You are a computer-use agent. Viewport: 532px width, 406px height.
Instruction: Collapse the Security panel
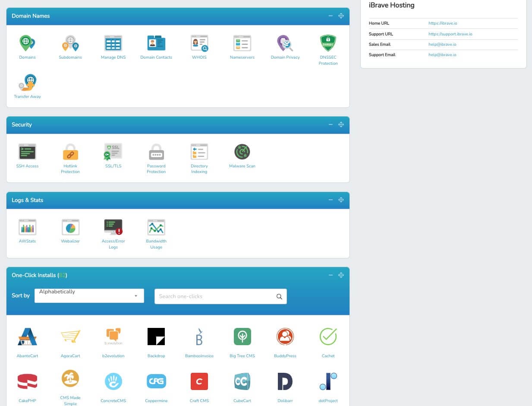coord(331,125)
